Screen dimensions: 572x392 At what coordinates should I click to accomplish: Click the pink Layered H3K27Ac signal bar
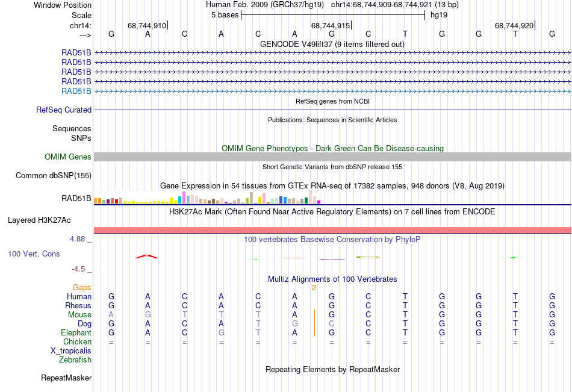pos(332,230)
